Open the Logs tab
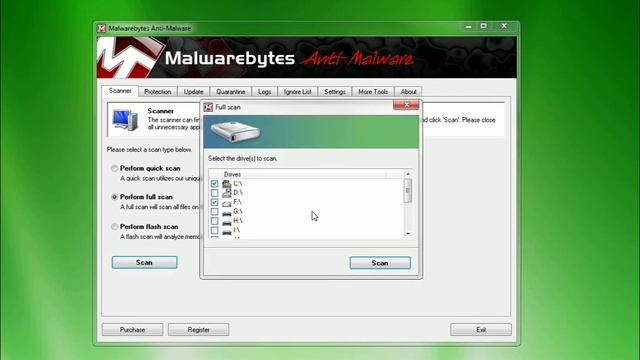Screen dimensions: 640x360 point(264,92)
